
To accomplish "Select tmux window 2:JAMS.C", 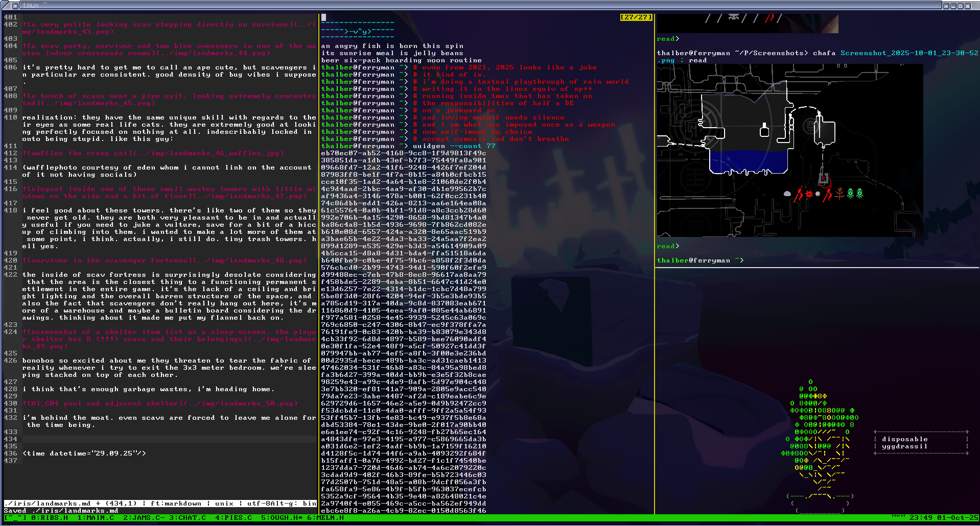I will tap(144, 518).
